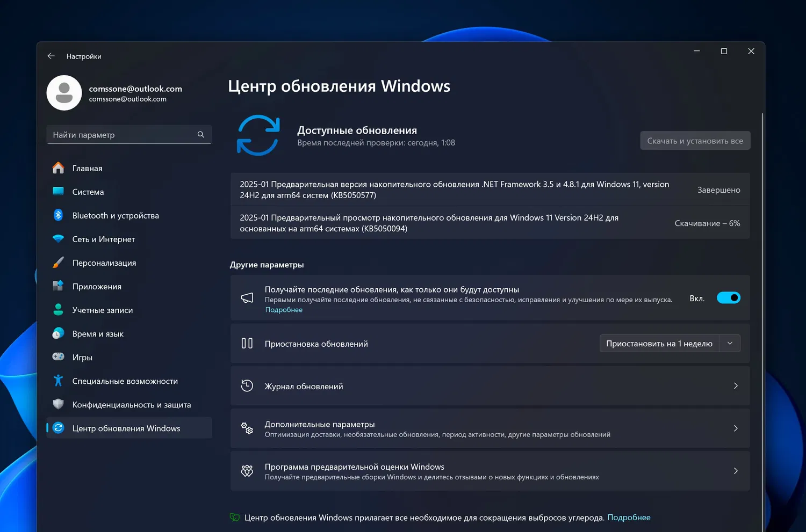The width and height of the screenshot is (806, 532).
Task: Click the green leaf carbon emissions icon
Action: 235,518
